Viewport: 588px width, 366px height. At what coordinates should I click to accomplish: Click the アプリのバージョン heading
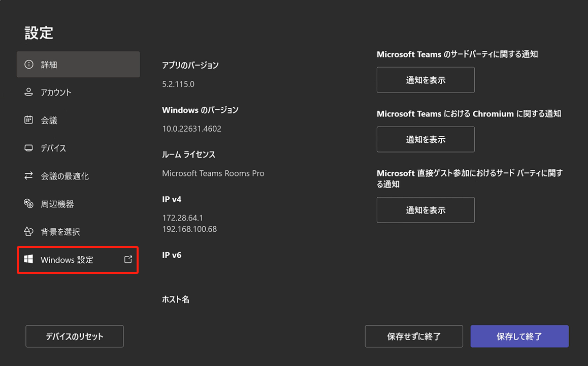tap(190, 65)
